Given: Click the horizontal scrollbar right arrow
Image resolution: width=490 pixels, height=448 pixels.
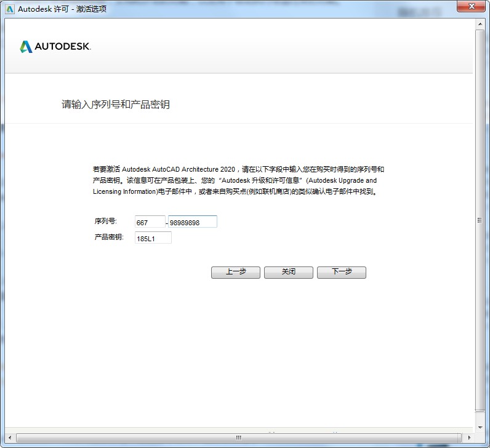Looking at the screenshot, I should pos(470,438).
